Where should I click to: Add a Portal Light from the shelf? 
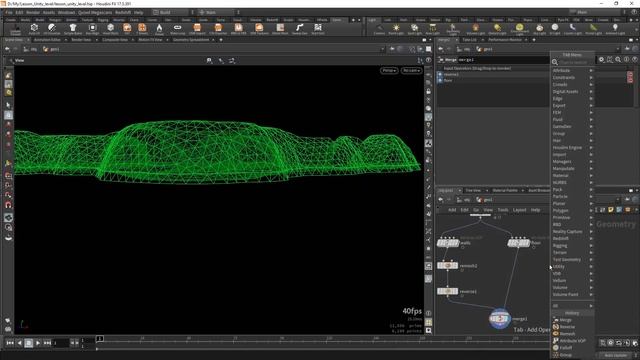593,29
